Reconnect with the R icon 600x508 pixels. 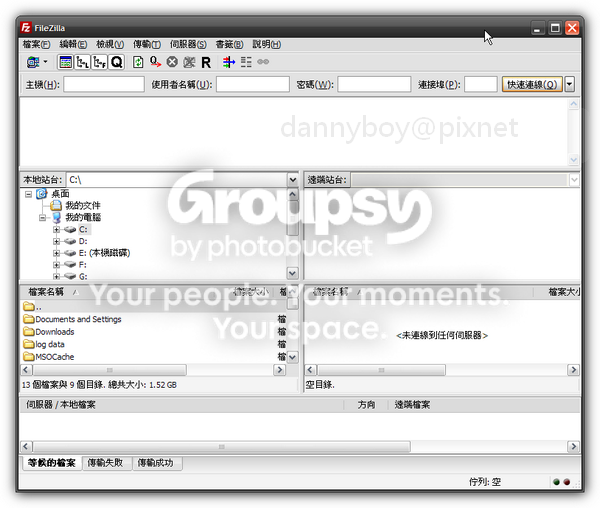point(206,62)
